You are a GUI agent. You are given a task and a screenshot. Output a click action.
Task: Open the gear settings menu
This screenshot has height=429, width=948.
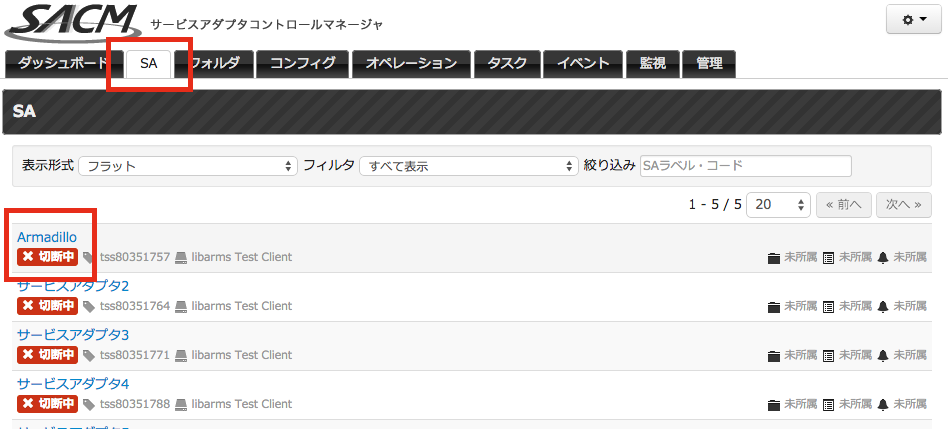click(x=914, y=19)
